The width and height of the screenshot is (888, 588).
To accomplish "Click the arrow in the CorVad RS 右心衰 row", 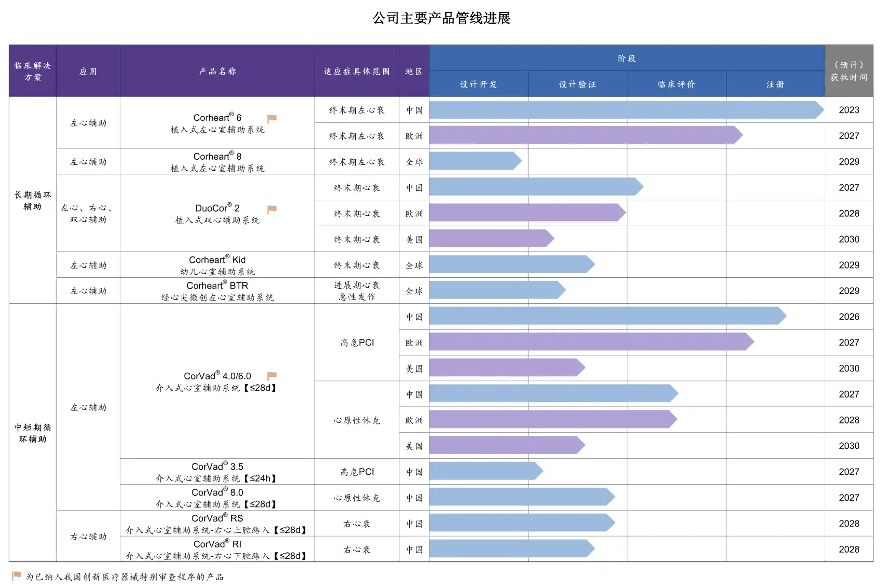I will point(519,523).
